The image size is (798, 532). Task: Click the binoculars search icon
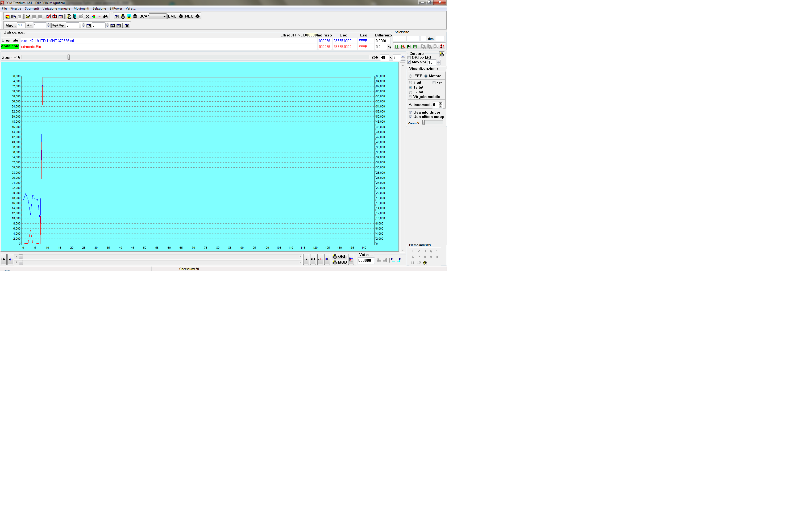tap(106, 16)
